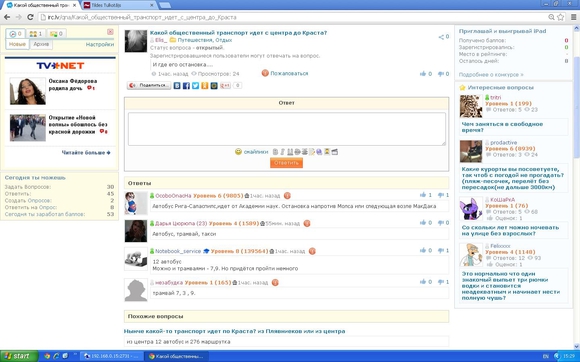Viewport: 580px width, 362px height.
Task: Share to Facebook icon
Action: pos(186,85)
